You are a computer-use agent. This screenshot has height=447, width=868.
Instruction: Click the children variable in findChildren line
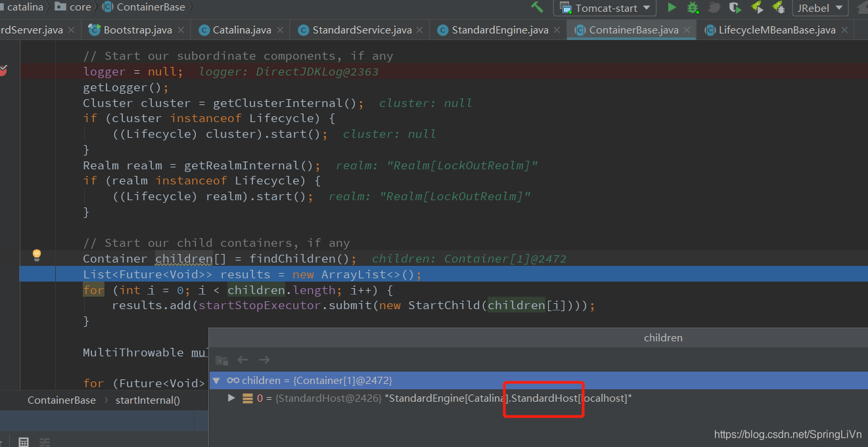(x=184, y=259)
